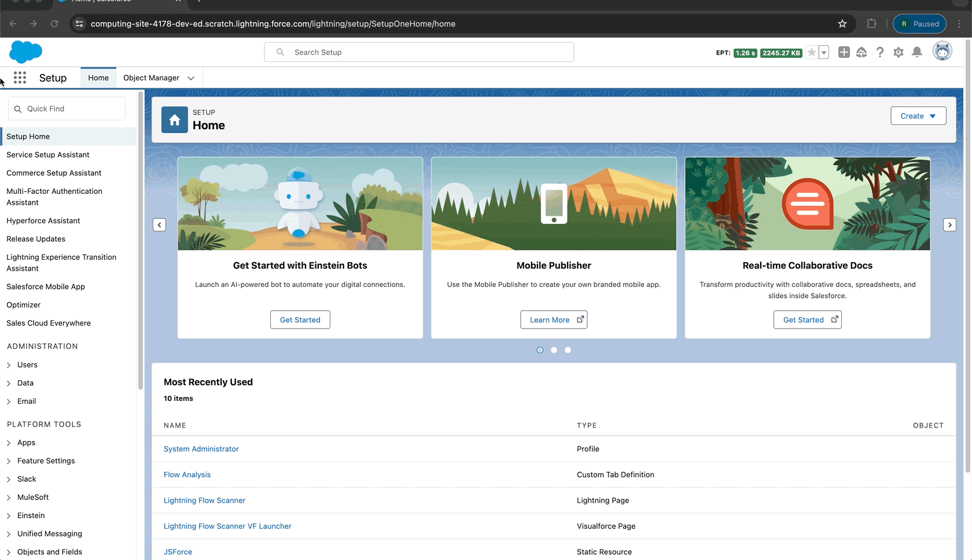The width and height of the screenshot is (972, 560).
Task: Expand the Object Manager tab chevron
Action: click(191, 78)
